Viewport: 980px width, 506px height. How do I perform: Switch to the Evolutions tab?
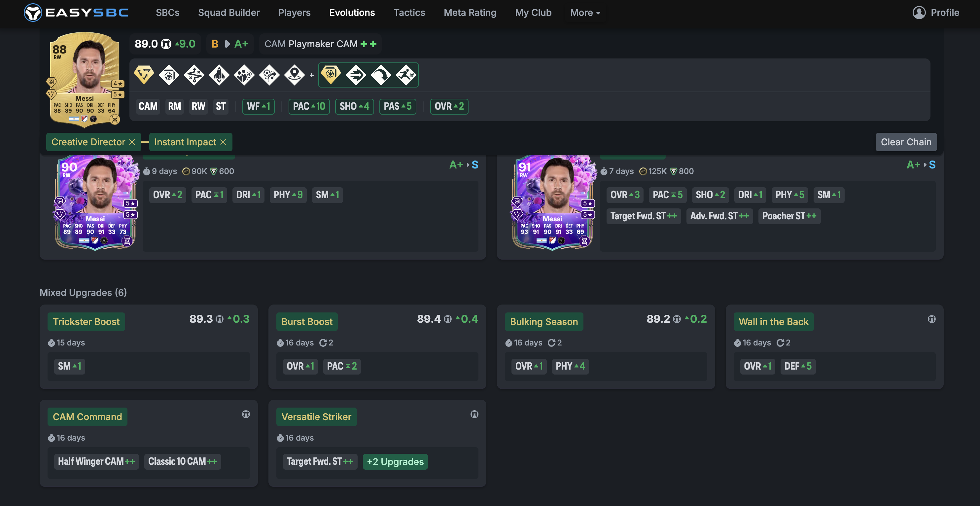352,13
